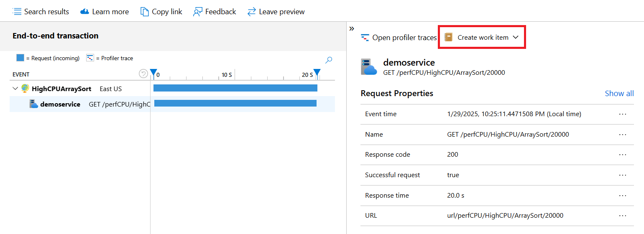Click the magnifier search icon in timeline
The height and width of the screenshot is (234, 644).
pos(329,60)
